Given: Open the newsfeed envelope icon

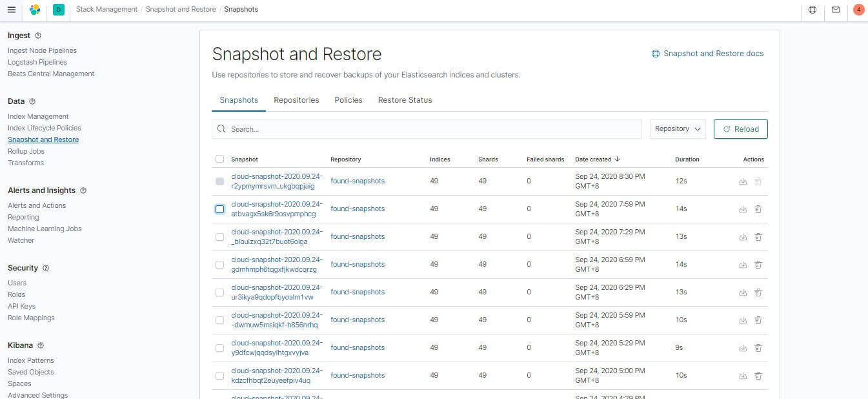Looking at the screenshot, I should [836, 9].
